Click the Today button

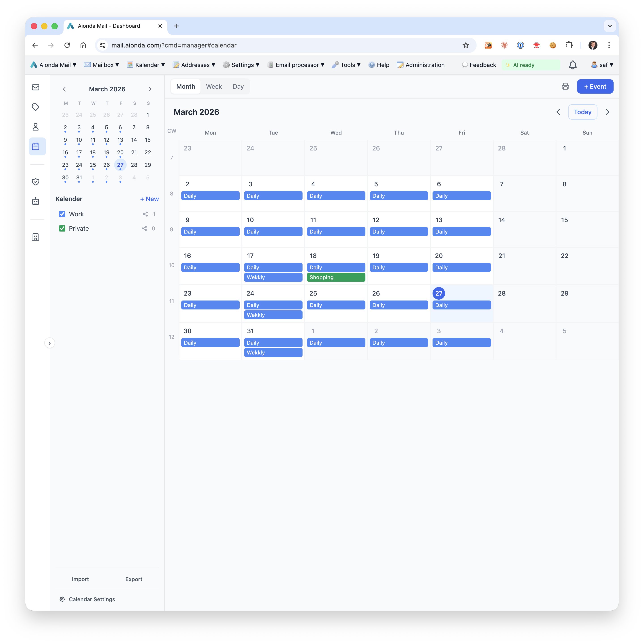point(582,112)
